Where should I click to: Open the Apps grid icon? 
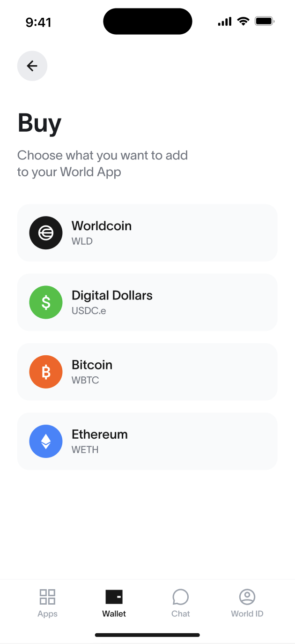click(x=47, y=597)
